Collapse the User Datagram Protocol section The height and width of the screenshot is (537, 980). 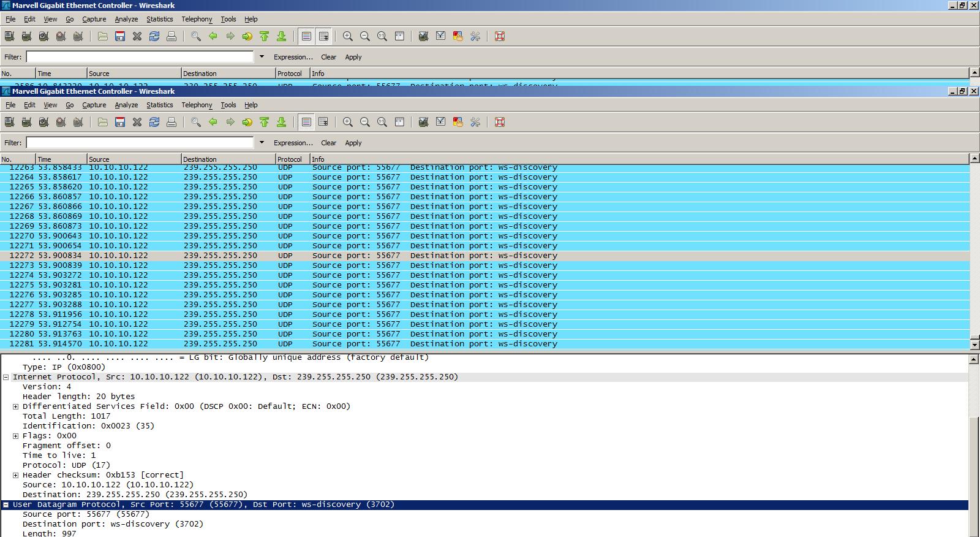coord(6,505)
